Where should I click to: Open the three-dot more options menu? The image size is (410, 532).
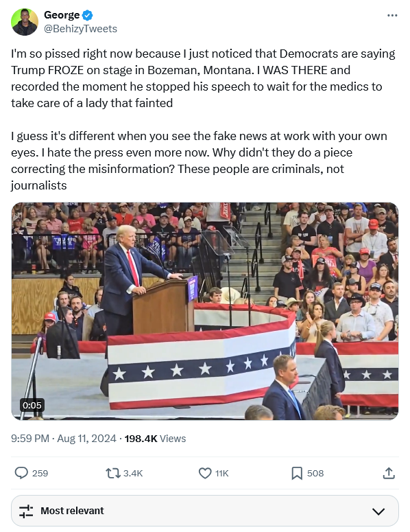tap(392, 15)
